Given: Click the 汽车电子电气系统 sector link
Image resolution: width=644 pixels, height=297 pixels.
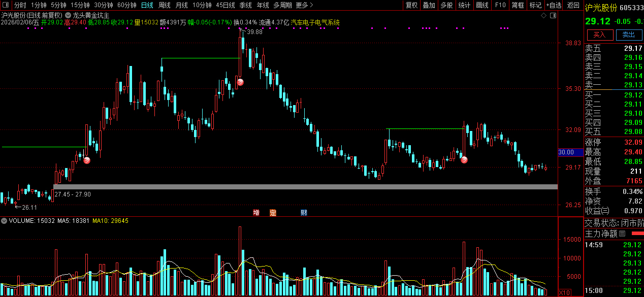Looking at the screenshot, I should (315, 23).
